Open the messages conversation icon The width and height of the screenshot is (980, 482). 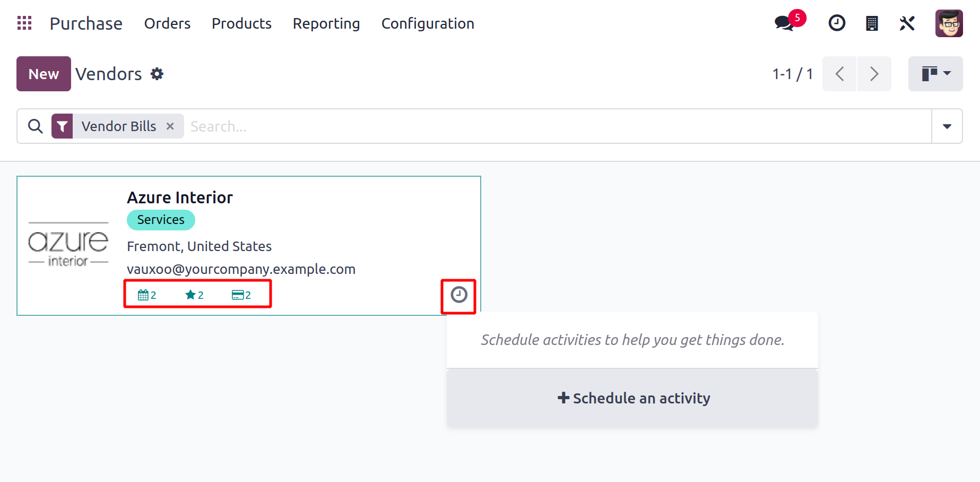coord(784,23)
